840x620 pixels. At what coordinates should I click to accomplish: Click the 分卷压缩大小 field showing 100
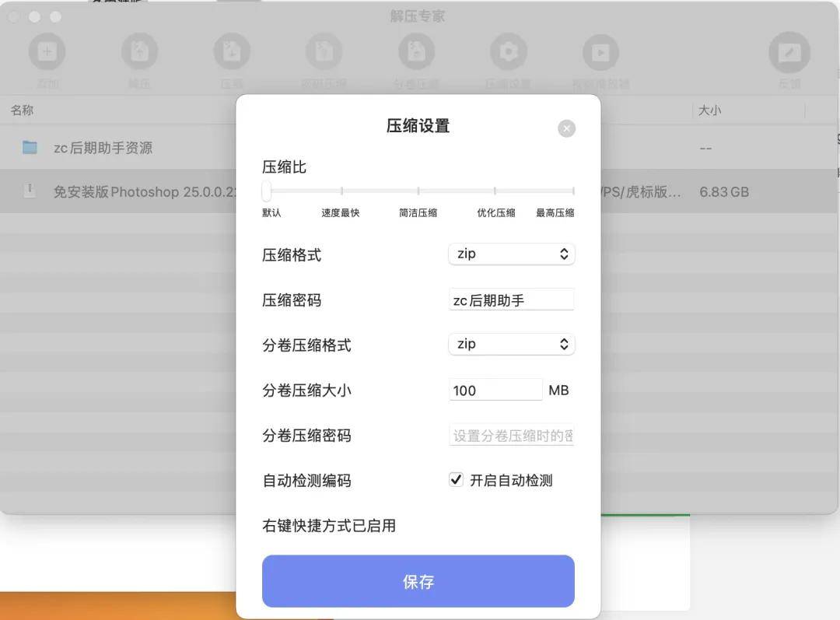[x=495, y=390]
